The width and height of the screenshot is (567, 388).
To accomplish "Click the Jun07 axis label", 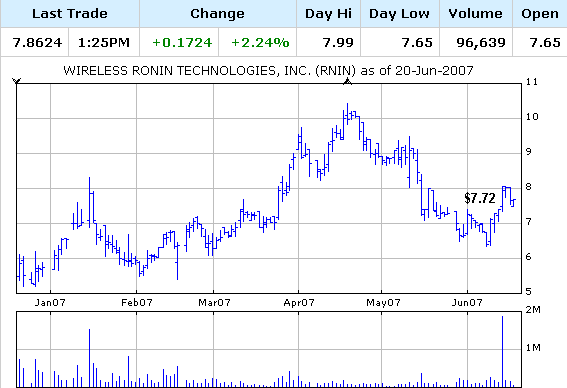I will click(467, 302).
